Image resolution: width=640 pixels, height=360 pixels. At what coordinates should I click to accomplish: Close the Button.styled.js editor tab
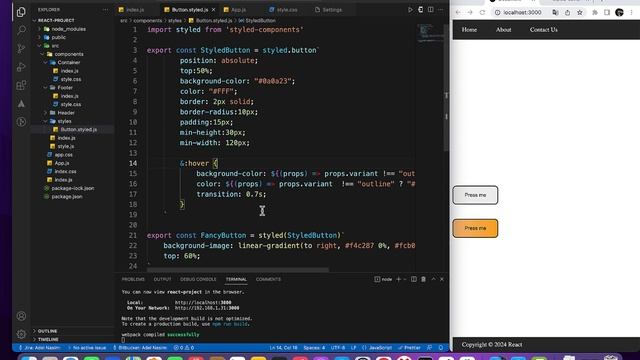[213, 9]
